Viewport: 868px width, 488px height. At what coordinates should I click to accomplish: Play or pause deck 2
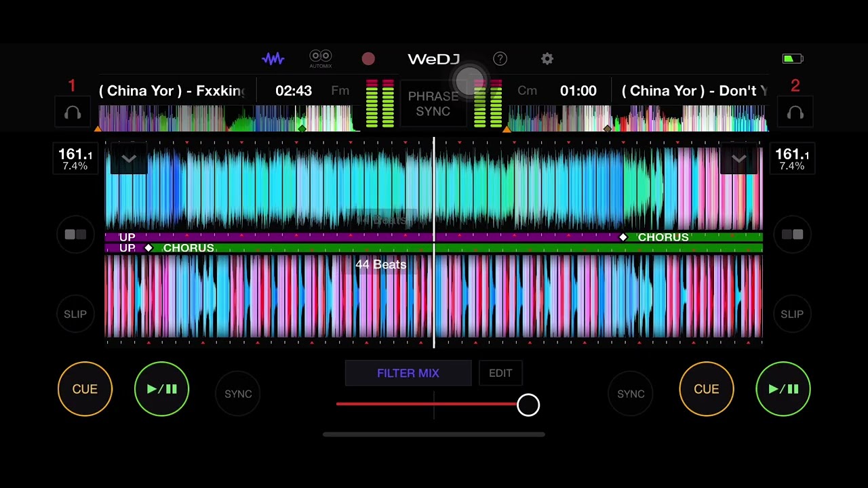[783, 389]
